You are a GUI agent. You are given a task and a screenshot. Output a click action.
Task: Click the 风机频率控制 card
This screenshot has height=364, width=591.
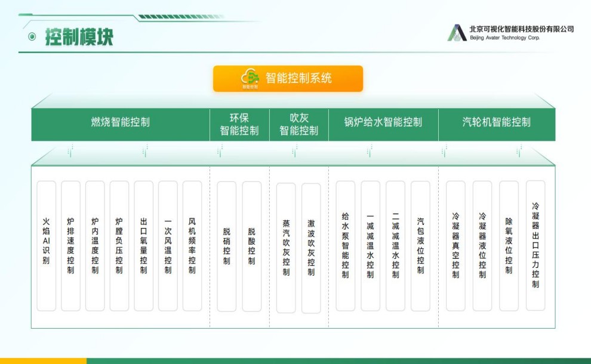pos(192,246)
